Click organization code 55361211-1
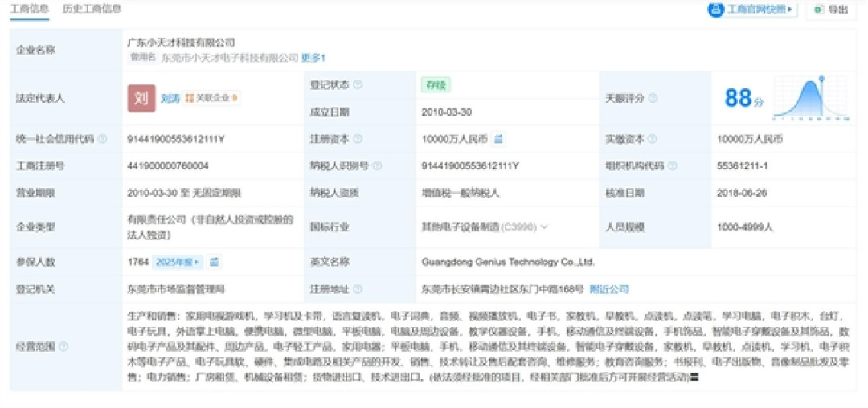Viewport: 868px width, 408px height. click(x=743, y=166)
